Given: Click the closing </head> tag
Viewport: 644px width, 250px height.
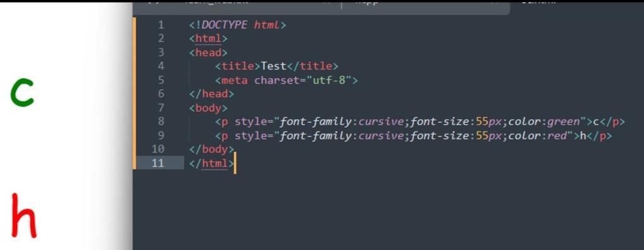Looking at the screenshot, I should 211,94.
